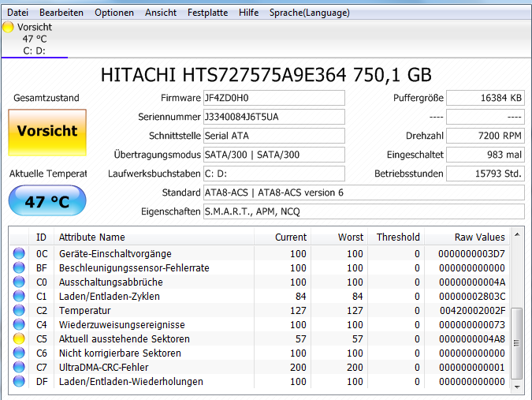The width and height of the screenshot is (532, 400).
Task: Click the attribute list scrollbar thumb
Action: (517, 343)
